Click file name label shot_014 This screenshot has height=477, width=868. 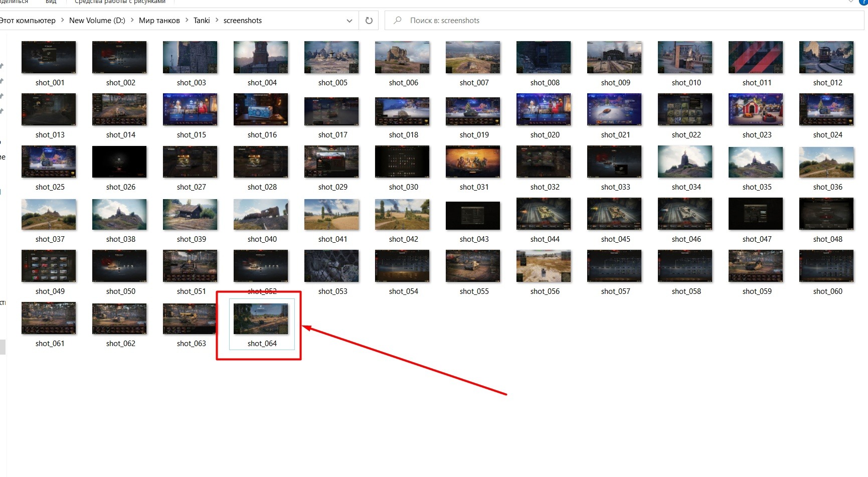coord(121,135)
